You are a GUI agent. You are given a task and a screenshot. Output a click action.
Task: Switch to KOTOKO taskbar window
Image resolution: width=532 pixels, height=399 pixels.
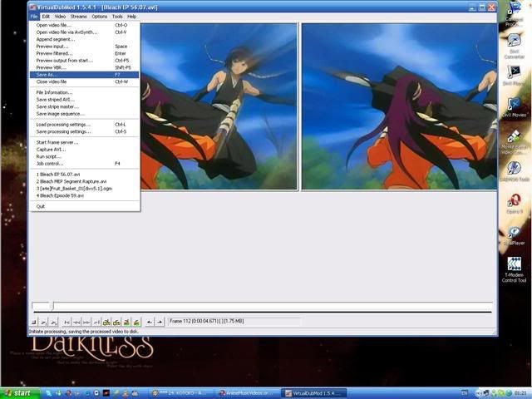click(182, 393)
